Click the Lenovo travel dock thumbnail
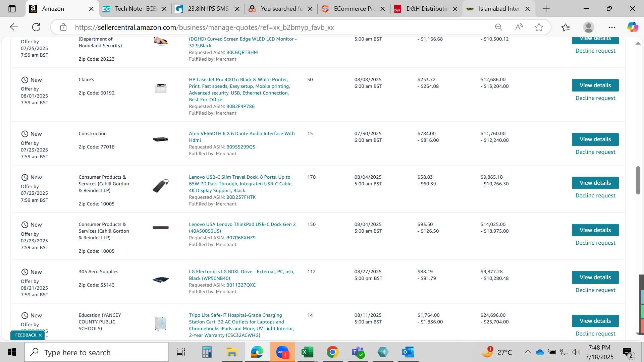This screenshot has height=362, width=644. click(x=161, y=186)
